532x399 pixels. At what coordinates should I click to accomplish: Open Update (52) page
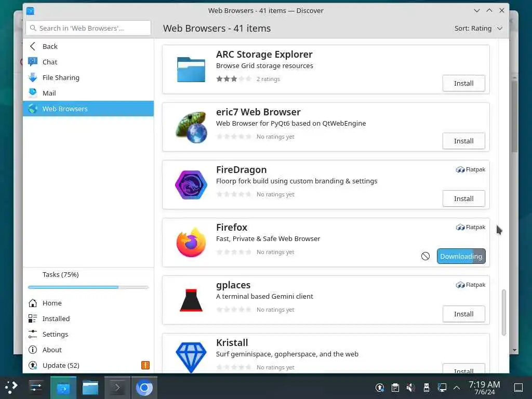click(88, 365)
